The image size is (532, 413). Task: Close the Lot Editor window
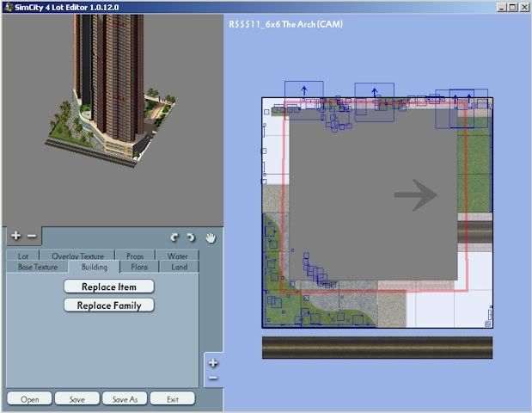[524, 7]
